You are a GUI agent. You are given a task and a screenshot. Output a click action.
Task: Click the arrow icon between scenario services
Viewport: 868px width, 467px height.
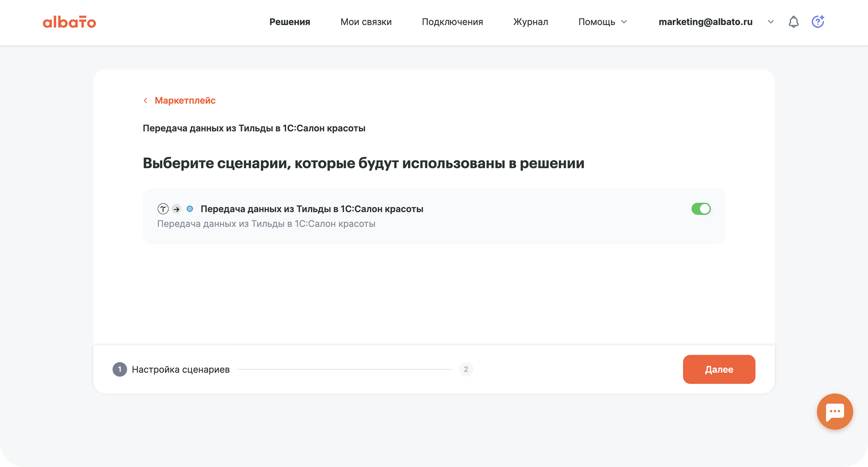point(176,209)
